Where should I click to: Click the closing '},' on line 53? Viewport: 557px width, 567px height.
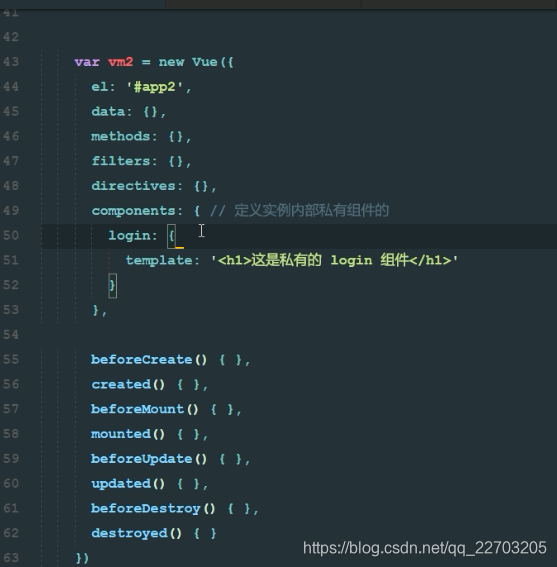point(99,310)
